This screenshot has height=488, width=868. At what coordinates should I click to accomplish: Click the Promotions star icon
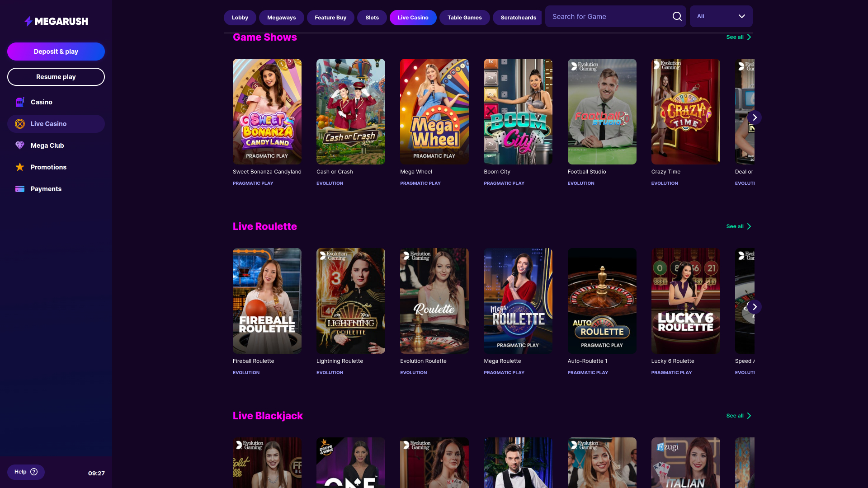coord(19,167)
